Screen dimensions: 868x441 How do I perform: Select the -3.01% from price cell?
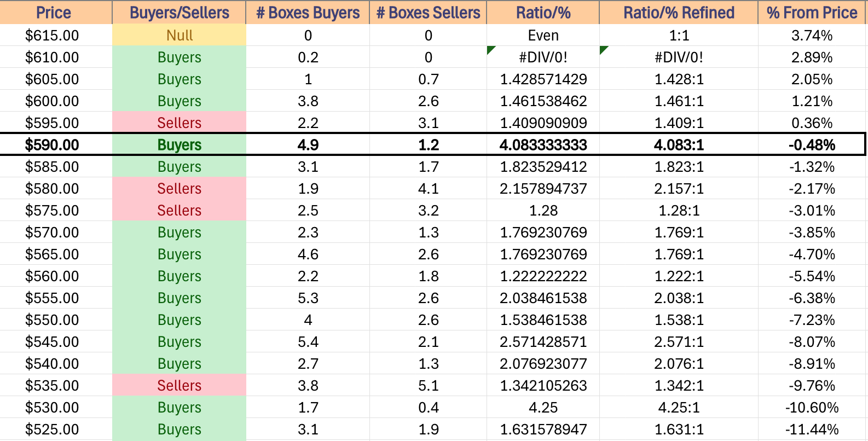pyautogui.click(x=812, y=210)
